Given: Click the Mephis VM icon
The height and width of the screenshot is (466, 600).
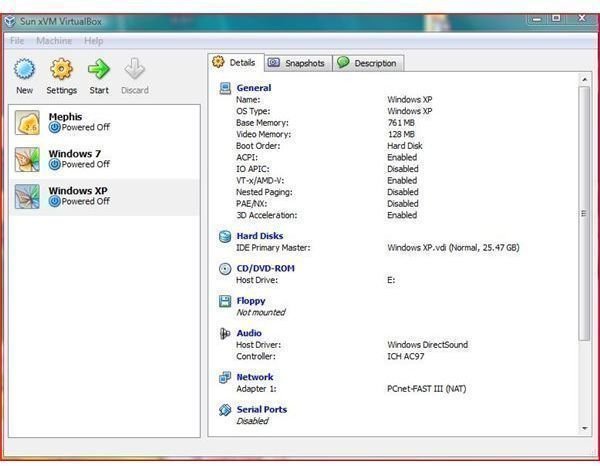Looking at the screenshot, I should [x=27, y=122].
